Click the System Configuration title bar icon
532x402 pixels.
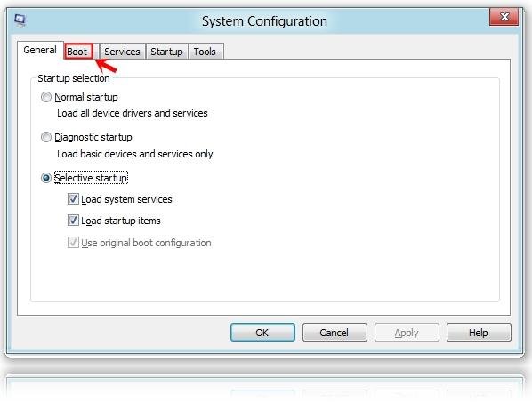point(20,20)
